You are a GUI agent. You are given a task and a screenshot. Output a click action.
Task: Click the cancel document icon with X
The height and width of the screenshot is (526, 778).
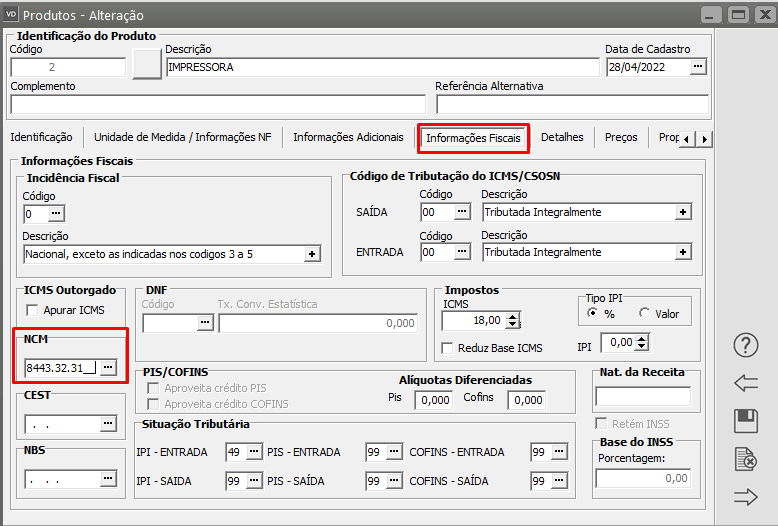[x=746, y=458]
